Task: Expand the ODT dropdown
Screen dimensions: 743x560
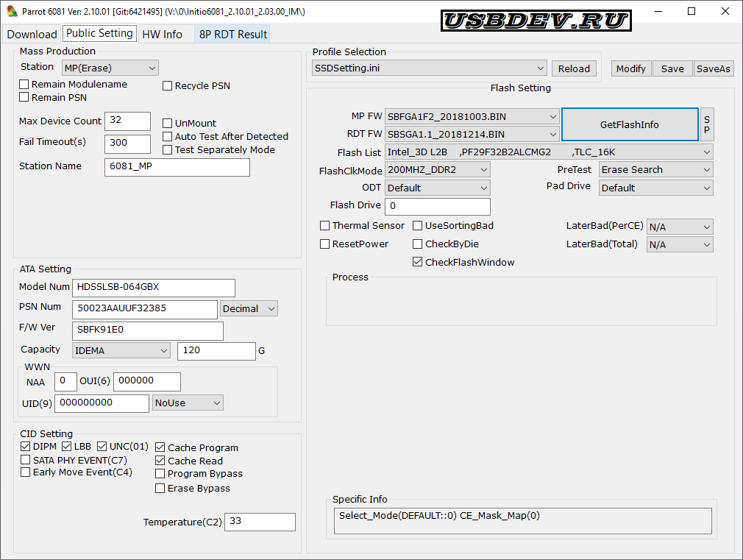Action: [x=438, y=188]
